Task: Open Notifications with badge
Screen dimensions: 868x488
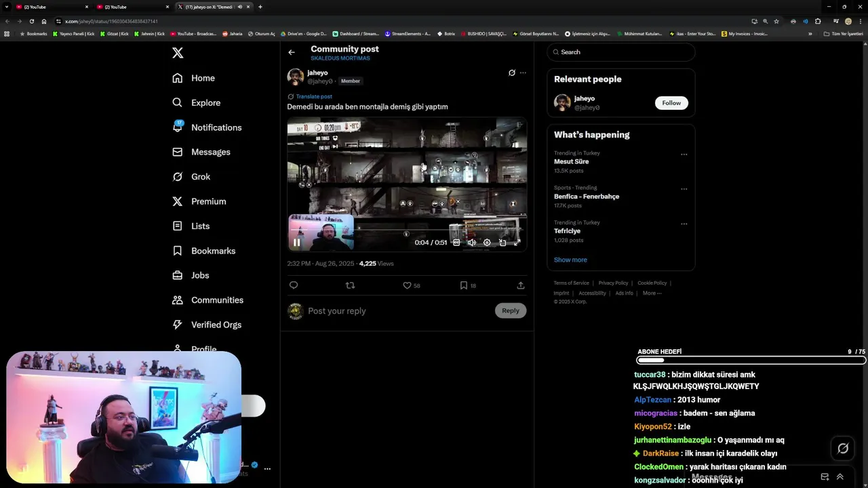Action: click(207, 127)
